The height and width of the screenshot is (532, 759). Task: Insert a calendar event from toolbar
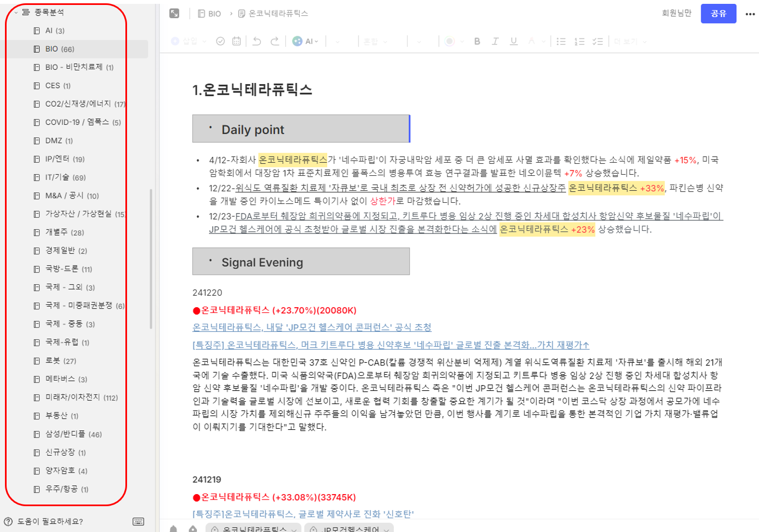[237, 41]
